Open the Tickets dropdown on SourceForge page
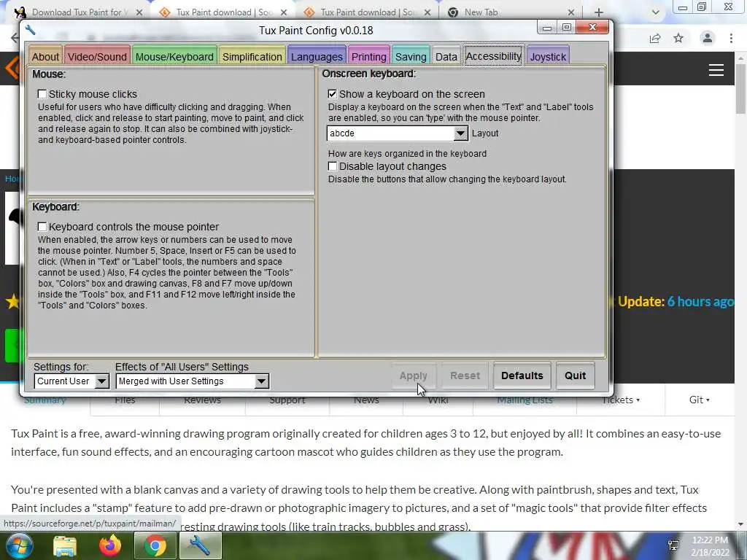The height and width of the screenshot is (560, 747). pos(622,400)
